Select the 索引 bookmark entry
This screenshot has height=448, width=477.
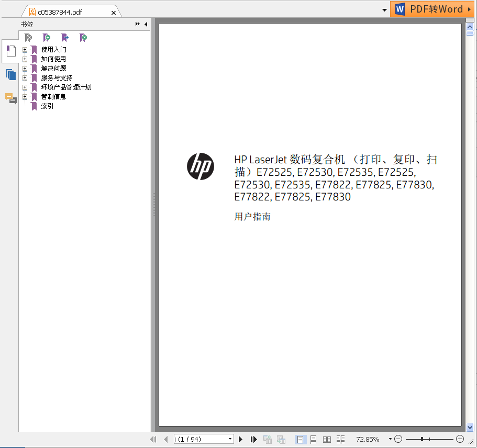[x=48, y=106]
